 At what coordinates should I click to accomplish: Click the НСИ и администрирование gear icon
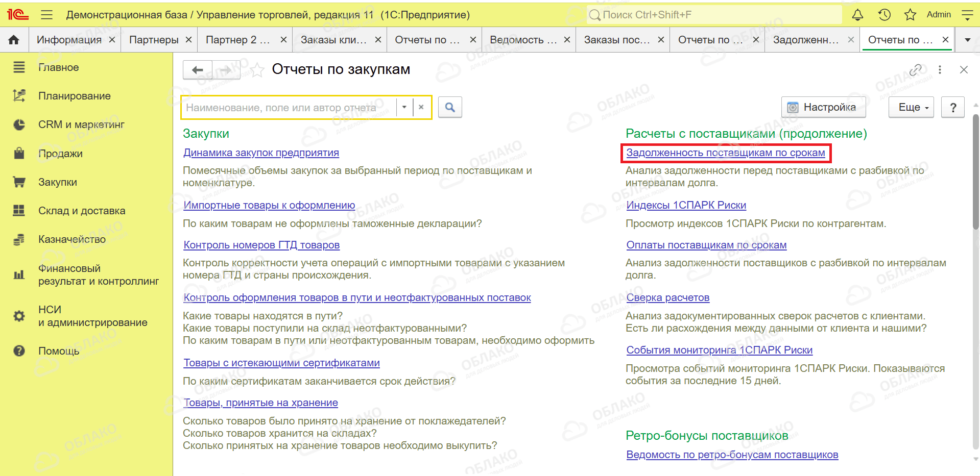[x=19, y=316]
